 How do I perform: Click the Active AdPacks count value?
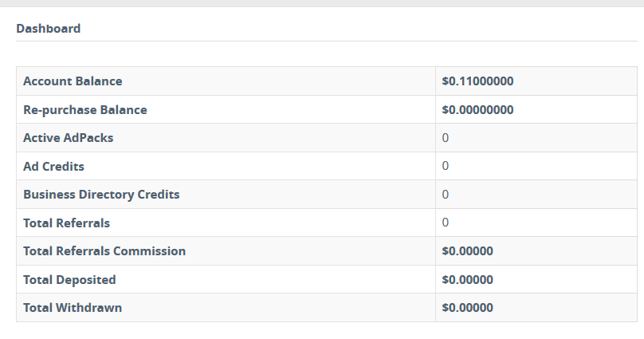coord(446,138)
